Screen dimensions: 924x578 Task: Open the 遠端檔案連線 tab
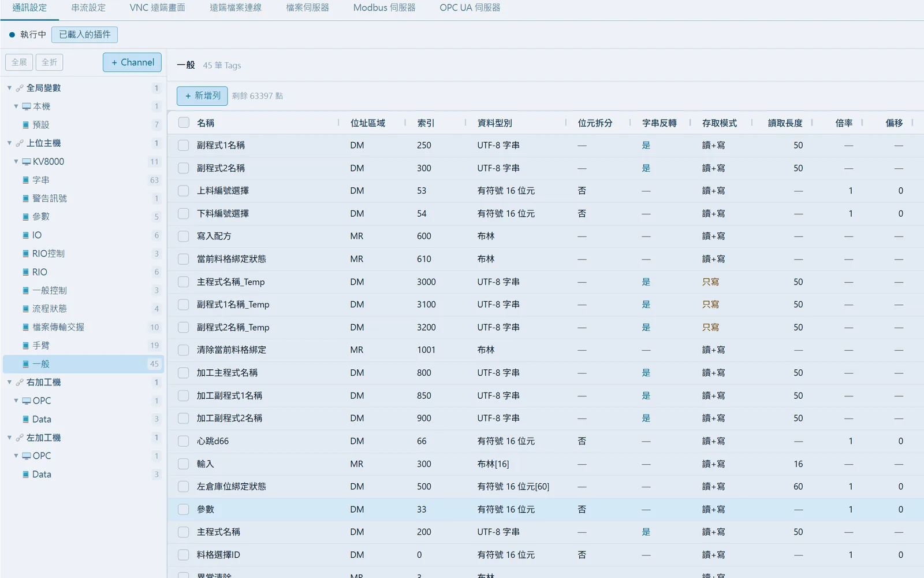pyautogui.click(x=236, y=8)
